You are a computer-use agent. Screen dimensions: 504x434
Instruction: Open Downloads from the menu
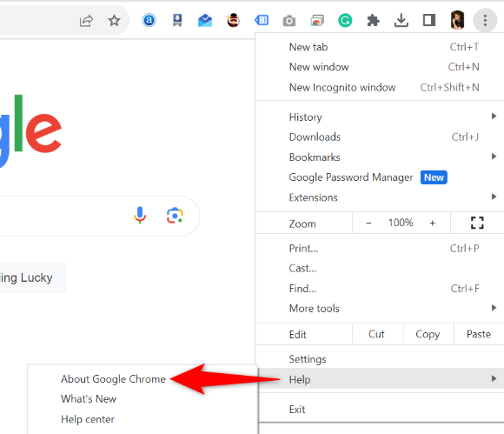tap(380, 137)
